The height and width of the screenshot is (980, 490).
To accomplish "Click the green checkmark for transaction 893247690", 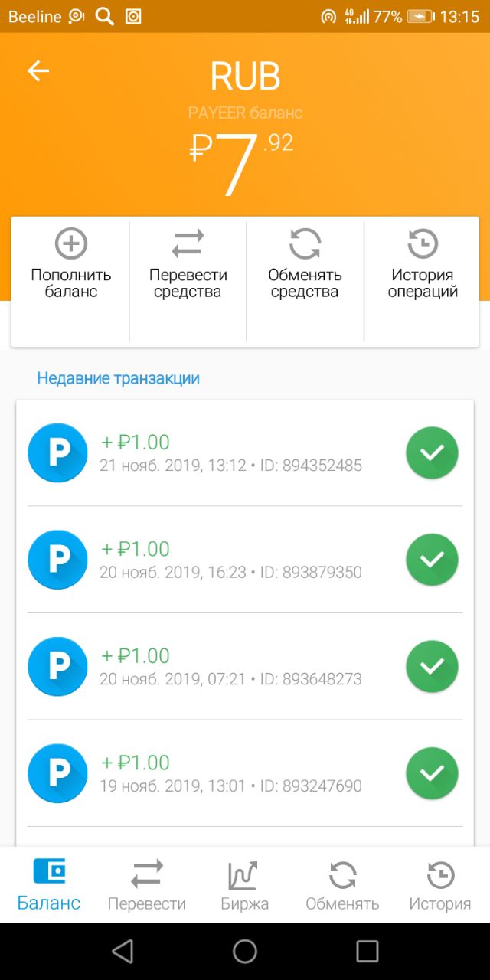I will tap(432, 773).
